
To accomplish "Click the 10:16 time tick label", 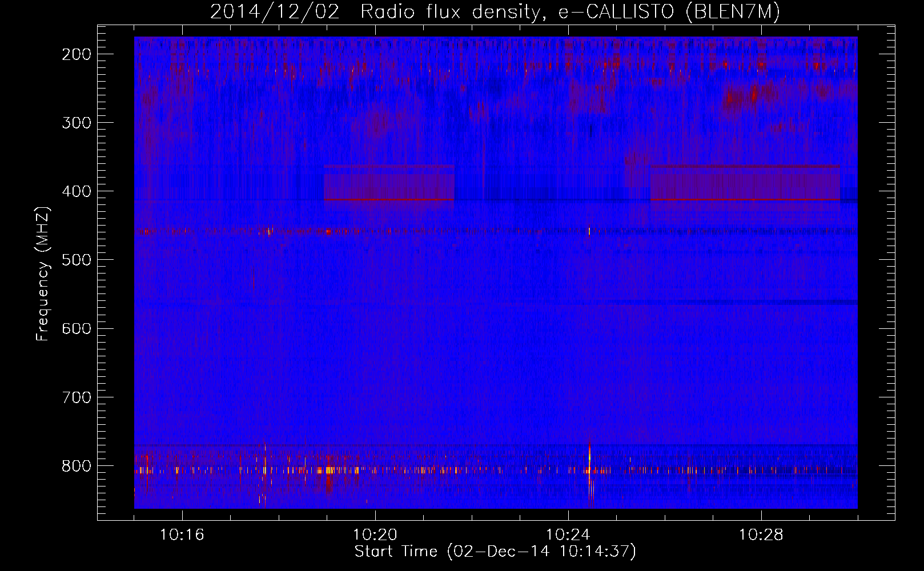I will click(x=182, y=535).
